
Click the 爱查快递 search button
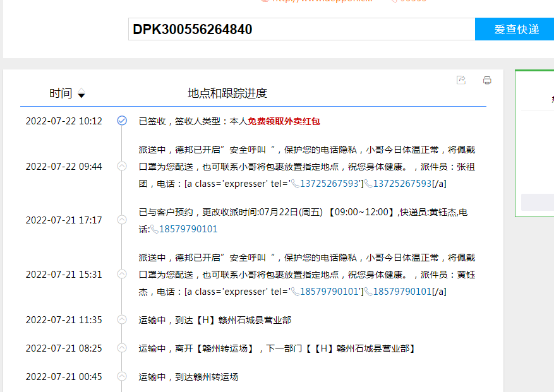point(514,29)
